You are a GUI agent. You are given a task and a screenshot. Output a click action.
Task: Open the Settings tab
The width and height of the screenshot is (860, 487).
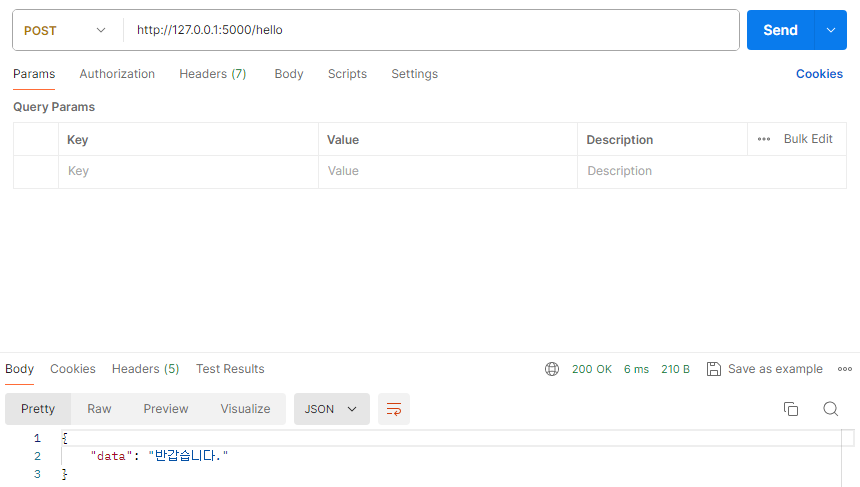415,74
